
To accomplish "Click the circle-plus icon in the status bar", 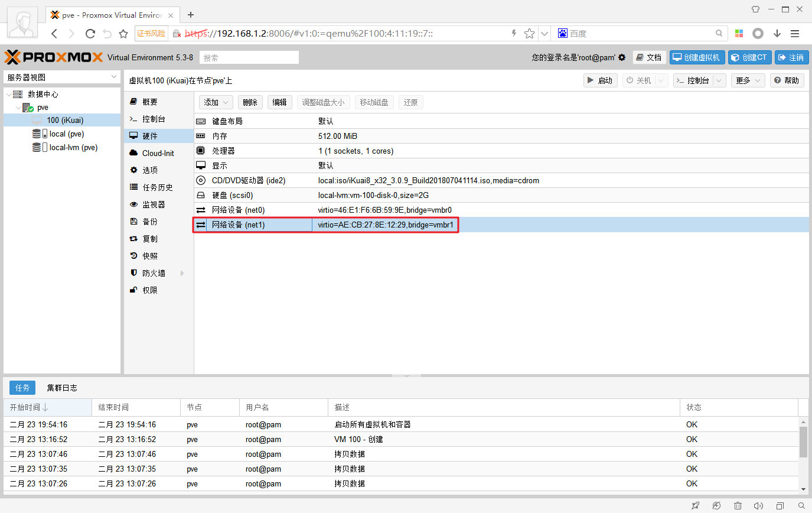I will pyautogui.click(x=717, y=506).
